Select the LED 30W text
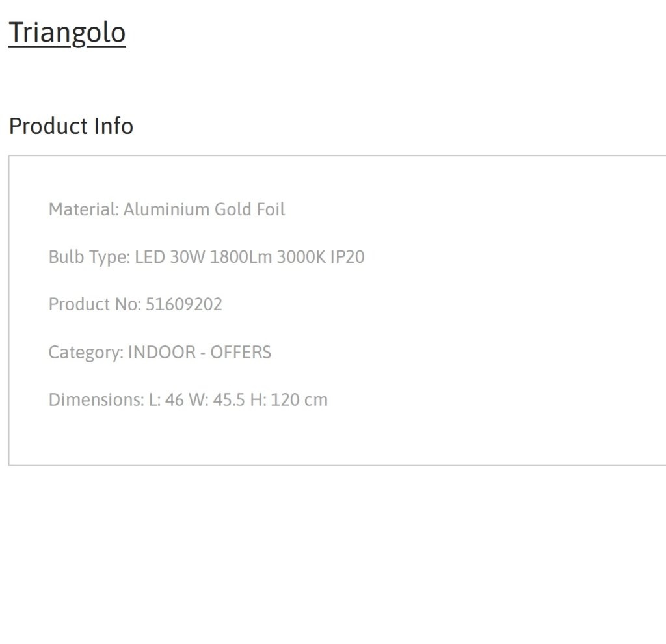The width and height of the screenshot is (666, 644). click(170, 257)
